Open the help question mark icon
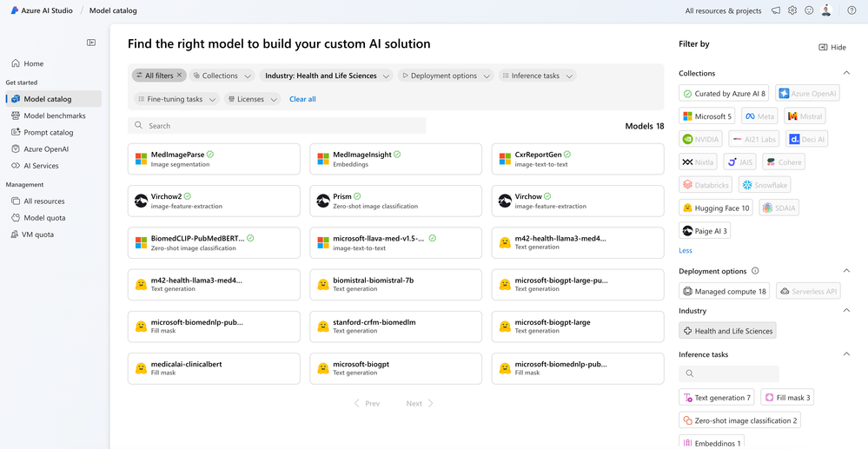868x449 pixels. [x=851, y=10]
